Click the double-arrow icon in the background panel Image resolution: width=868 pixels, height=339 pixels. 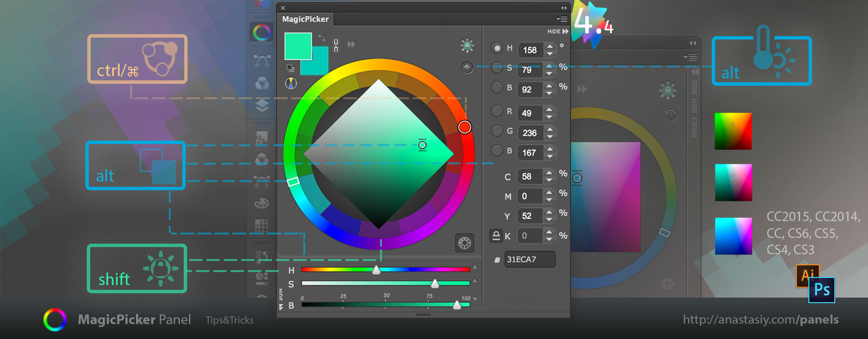pyautogui.click(x=582, y=89)
